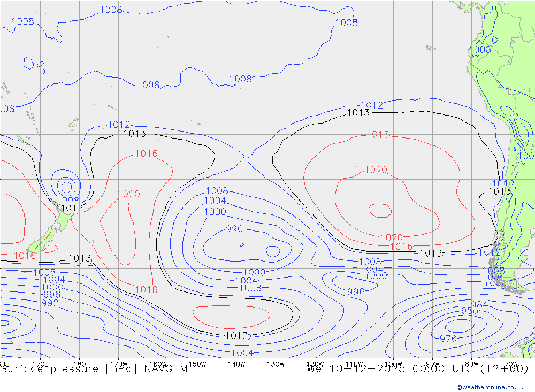Viewport: 535px width, 392px height.
Task: Select the 150W longitude label
Action: point(197,364)
